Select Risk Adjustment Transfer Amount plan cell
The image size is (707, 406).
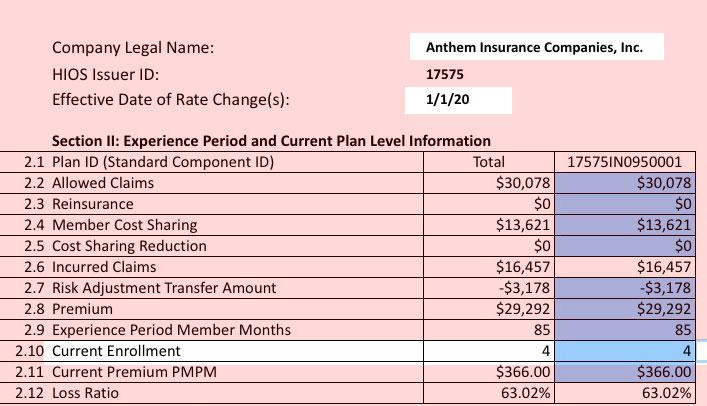point(624,288)
